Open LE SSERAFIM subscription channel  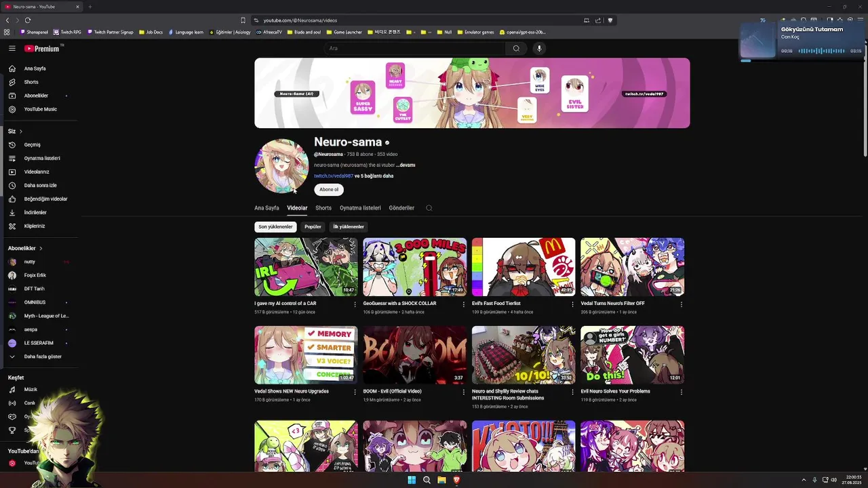pyautogui.click(x=38, y=343)
